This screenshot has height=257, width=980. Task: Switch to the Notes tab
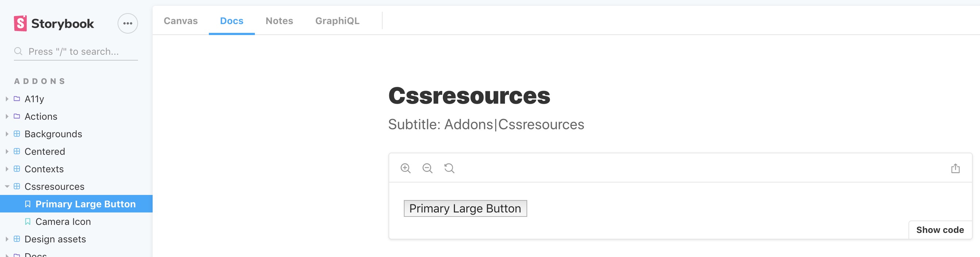point(279,21)
